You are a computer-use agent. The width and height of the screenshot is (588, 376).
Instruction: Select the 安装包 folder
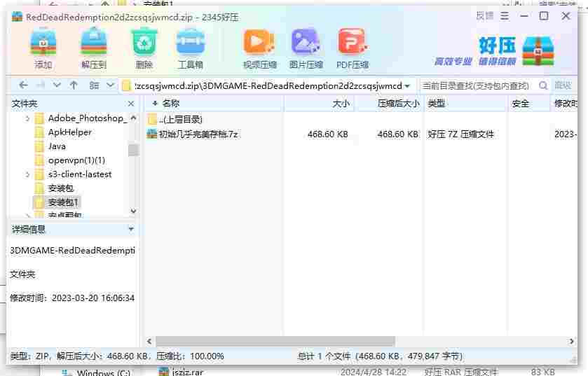pos(54,188)
